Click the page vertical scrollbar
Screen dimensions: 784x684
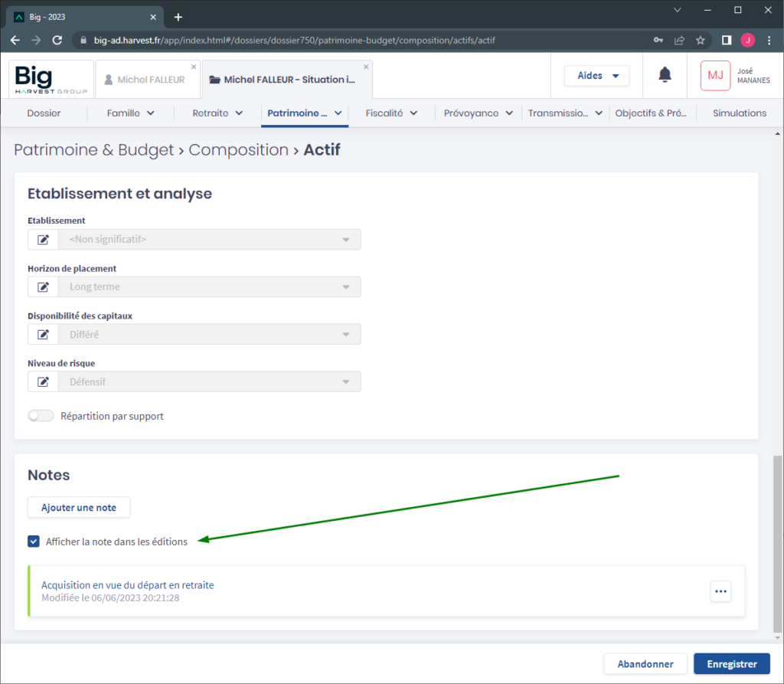pyautogui.click(x=778, y=536)
